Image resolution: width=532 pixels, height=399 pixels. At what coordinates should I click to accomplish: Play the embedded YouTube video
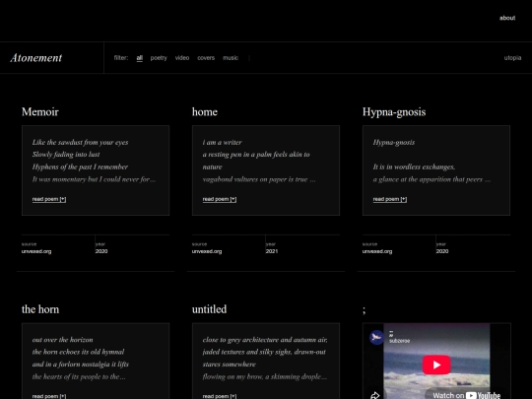[436, 365]
